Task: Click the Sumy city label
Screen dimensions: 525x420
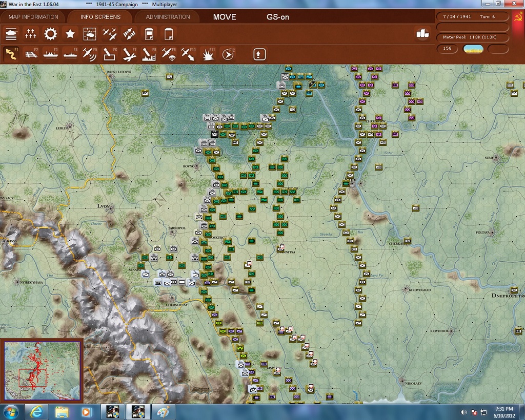Action: tap(489, 158)
